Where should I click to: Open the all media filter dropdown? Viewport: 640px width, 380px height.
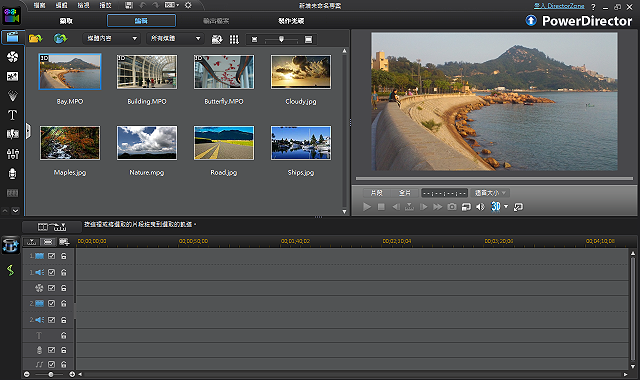pyautogui.click(x=175, y=38)
